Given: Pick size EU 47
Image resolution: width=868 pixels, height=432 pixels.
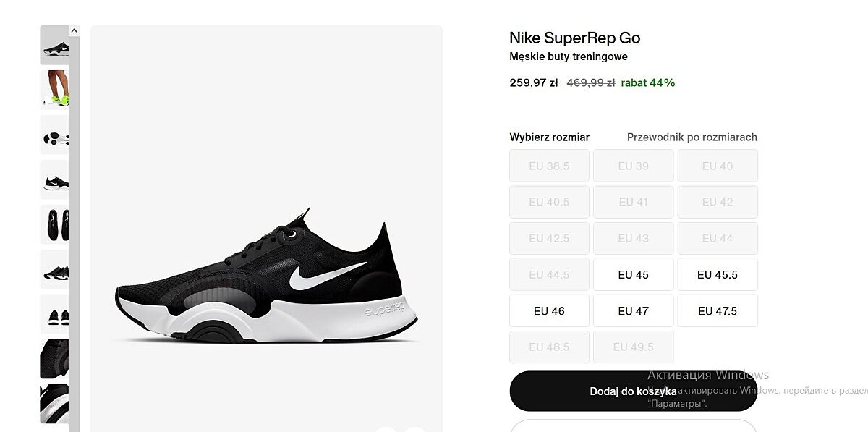Looking at the screenshot, I should coord(634,310).
